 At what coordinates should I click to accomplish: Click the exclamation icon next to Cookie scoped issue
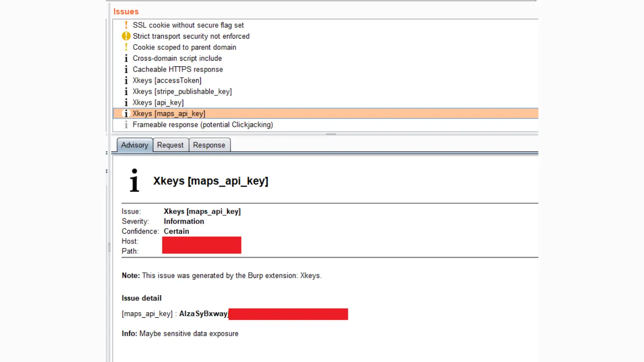(x=126, y=47)
